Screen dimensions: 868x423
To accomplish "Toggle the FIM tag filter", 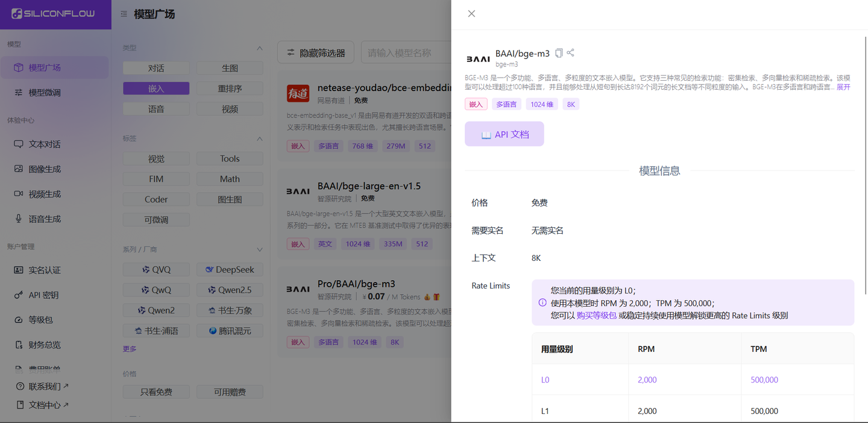I will tap(156, 179).
